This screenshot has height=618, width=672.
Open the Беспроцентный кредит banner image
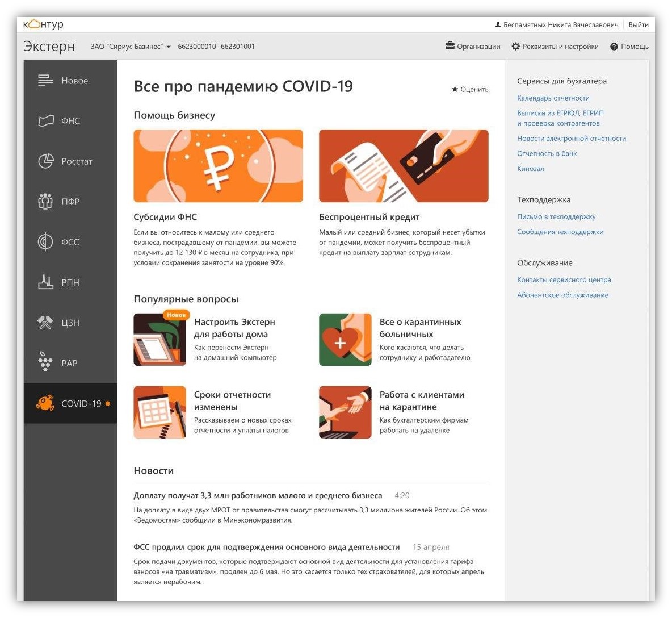404,166
